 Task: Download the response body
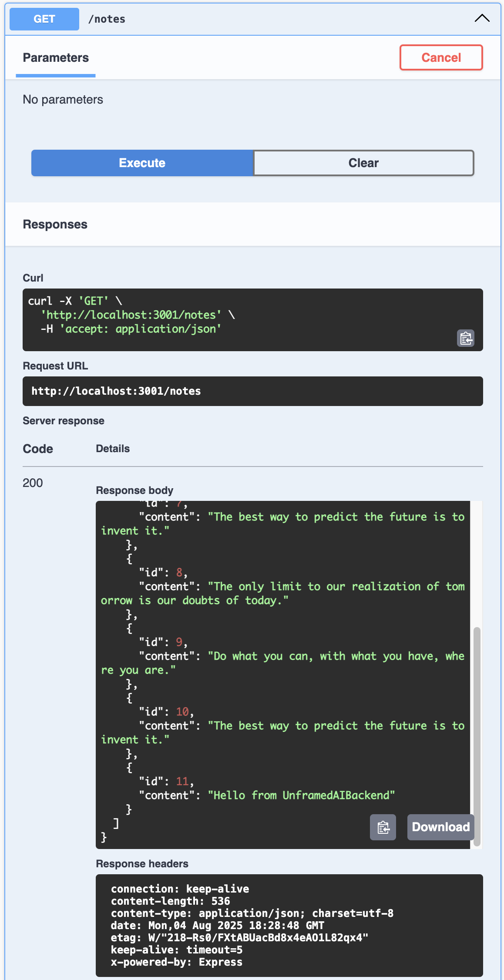tap(440, 827)
